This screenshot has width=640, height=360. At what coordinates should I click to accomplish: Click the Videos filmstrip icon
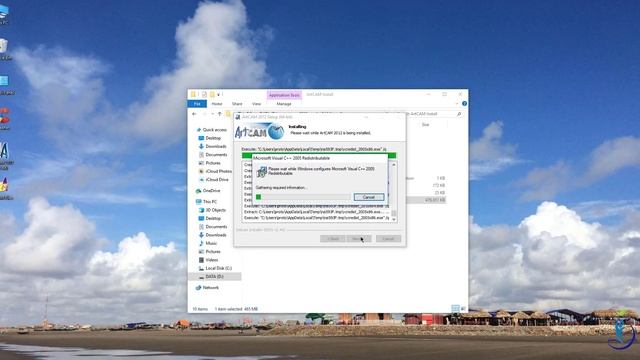[x=201, y=260]
